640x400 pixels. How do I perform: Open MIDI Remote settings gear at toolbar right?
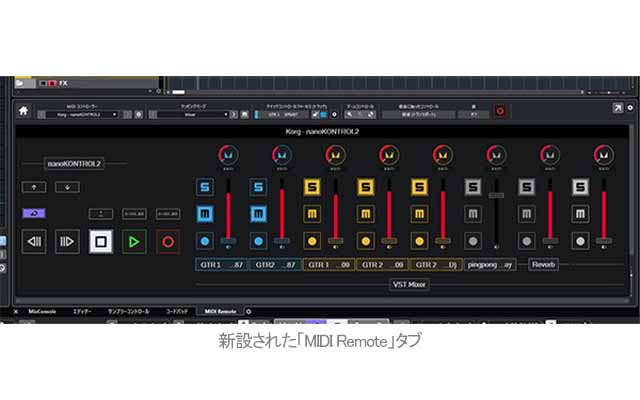point(630,108)
